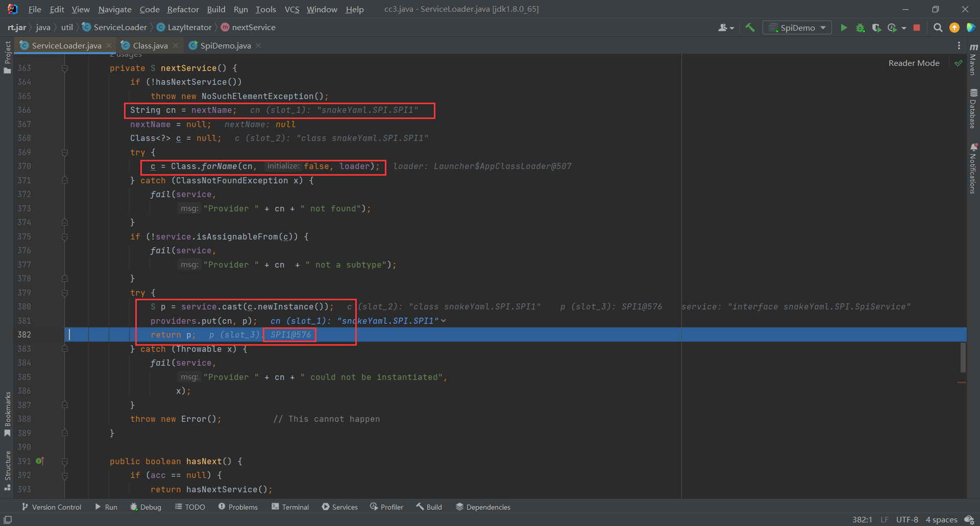Open the user account icon menu
This screenshot has height=526, width=980.
click(x=726, y=28)
